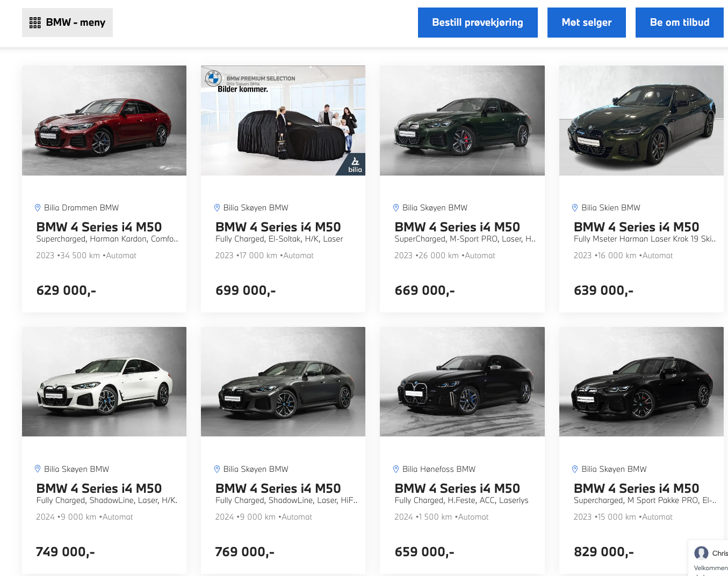Click the price 749 000,-
The height and width of the screenshot is (576, 728).
[66, 552]
